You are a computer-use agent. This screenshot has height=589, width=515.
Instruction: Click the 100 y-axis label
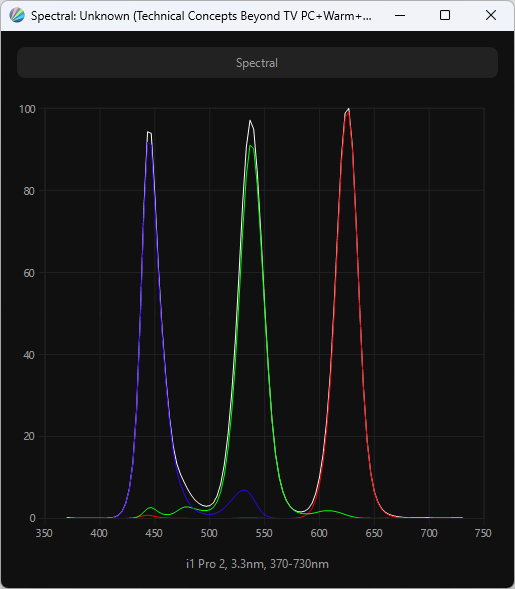(27, 109)
